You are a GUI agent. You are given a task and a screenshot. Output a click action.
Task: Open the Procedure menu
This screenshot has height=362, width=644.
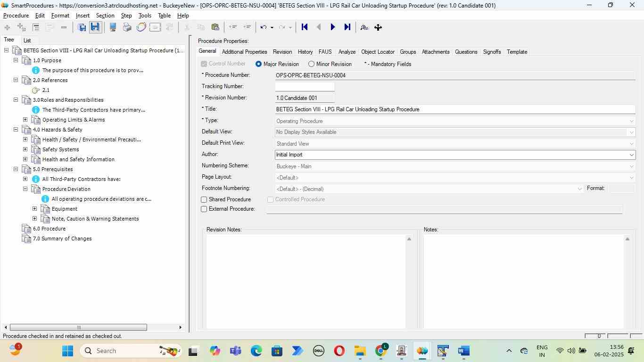(x=16, y=16)
